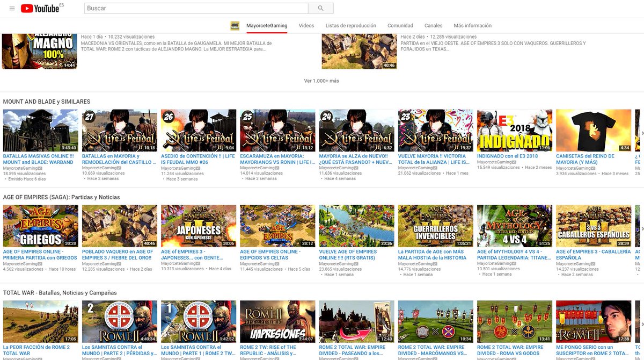Open the Más información tab
644x360 pixels.
(472, 26)
